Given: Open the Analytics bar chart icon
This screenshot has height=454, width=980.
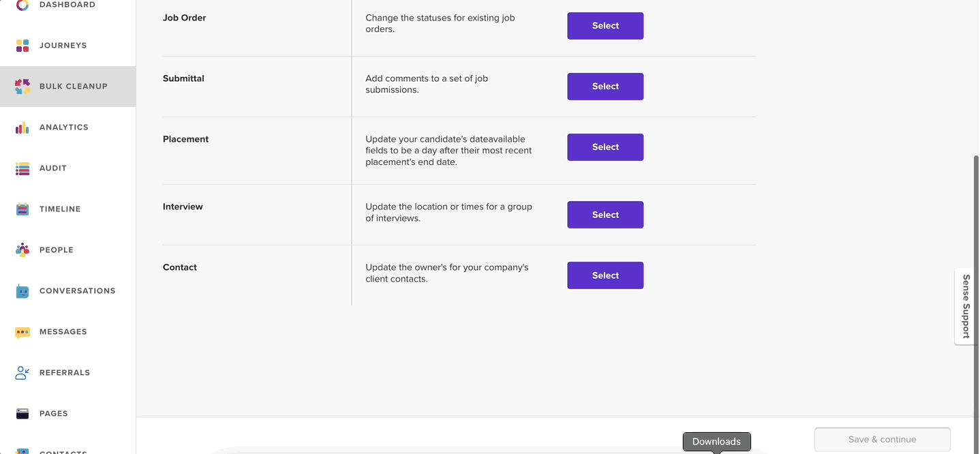Looking at the screenshot, I should click(22, 127).
